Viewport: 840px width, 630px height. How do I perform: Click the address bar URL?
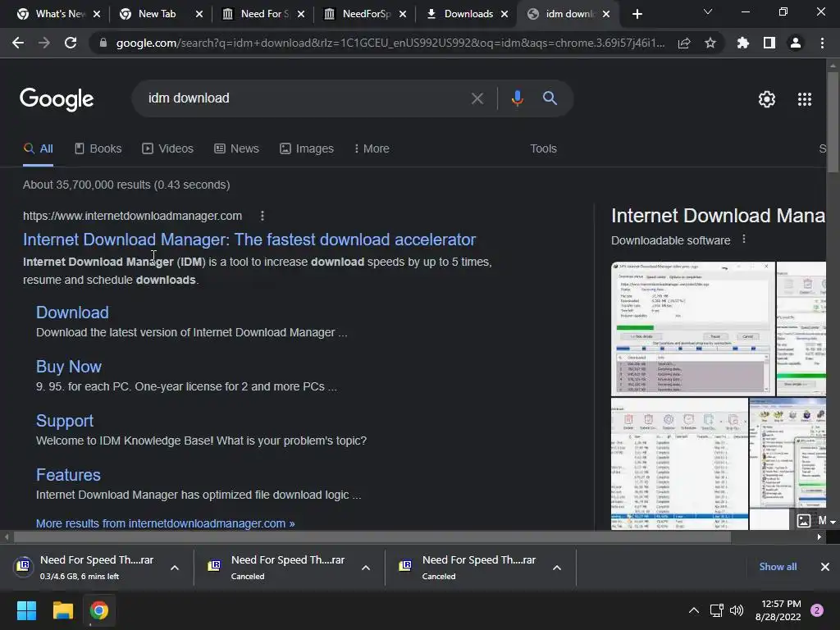(x=390, y=43)
